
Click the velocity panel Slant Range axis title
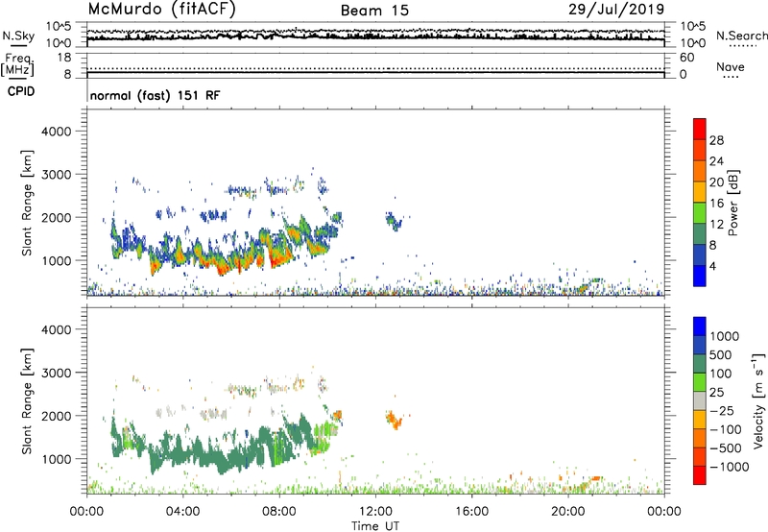click(x=27, y=400)
